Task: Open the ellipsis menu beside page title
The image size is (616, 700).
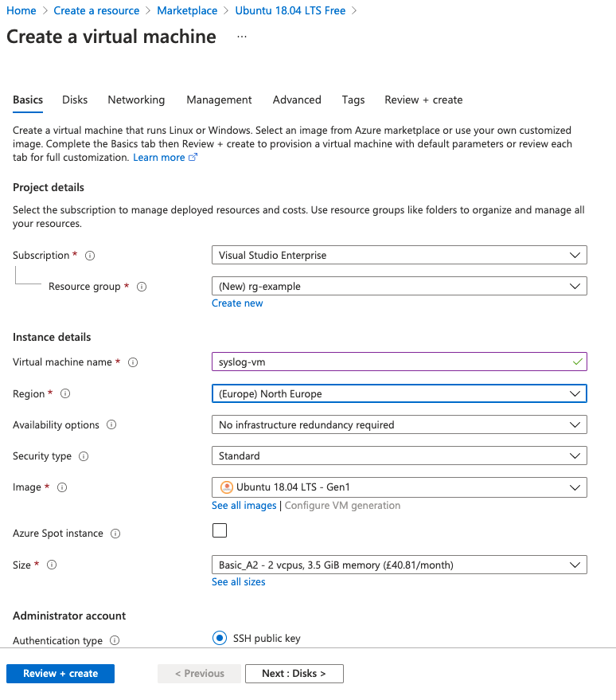Action: click(x=242, y=37)
